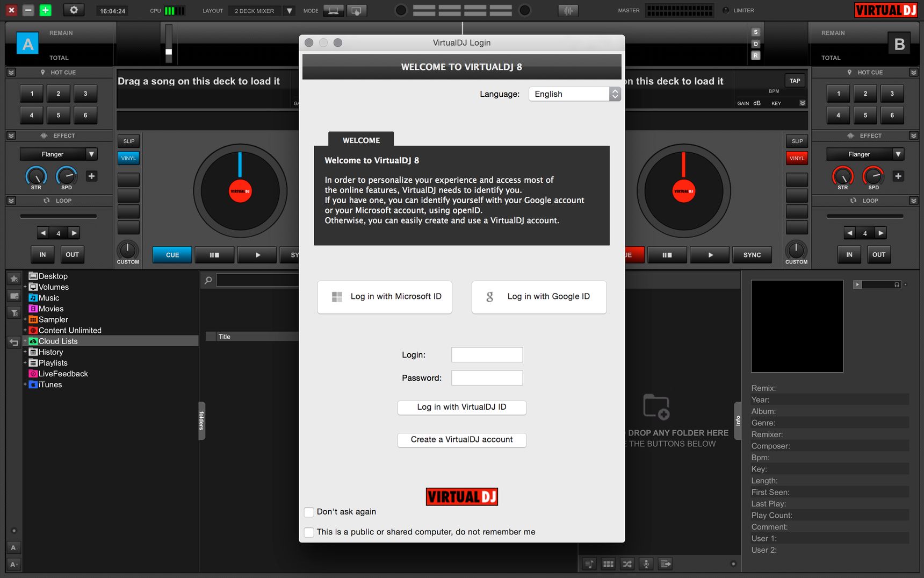Select the second mode display icon
The image size is (924, 578).
click(x=356, y=11)
